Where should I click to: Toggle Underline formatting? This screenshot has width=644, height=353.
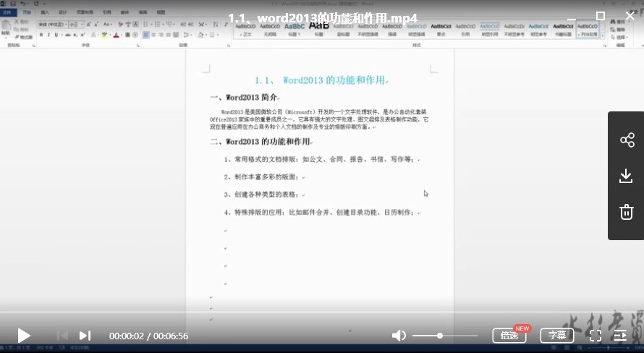56,35
